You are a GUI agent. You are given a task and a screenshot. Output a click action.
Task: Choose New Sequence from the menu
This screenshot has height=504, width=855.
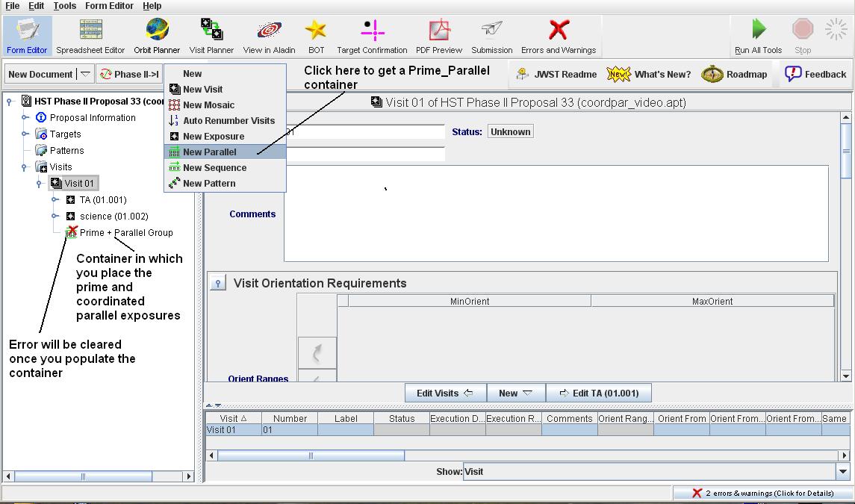pyautogui.click(x=225, y=168)
